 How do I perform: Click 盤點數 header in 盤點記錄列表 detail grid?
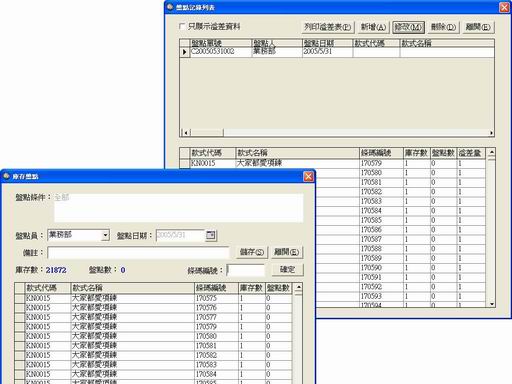coord(443,153)
